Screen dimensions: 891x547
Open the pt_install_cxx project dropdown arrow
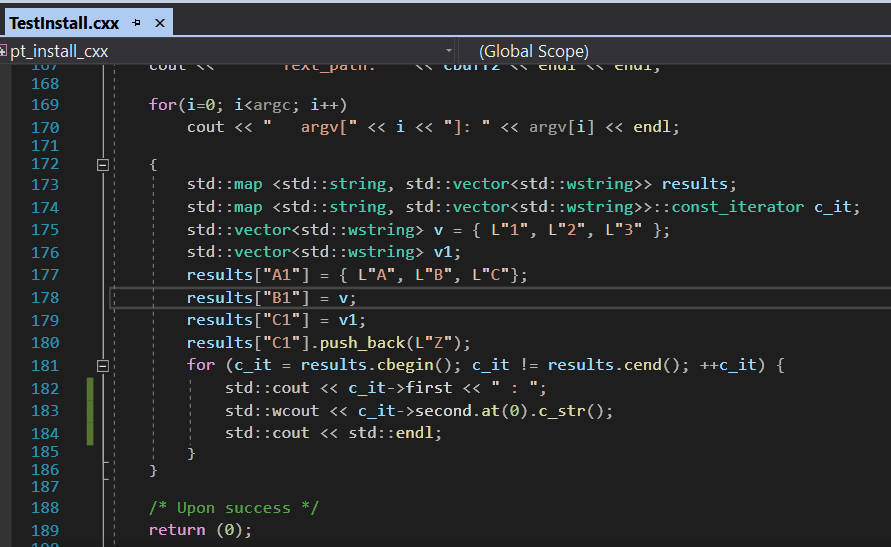point(449,51)
